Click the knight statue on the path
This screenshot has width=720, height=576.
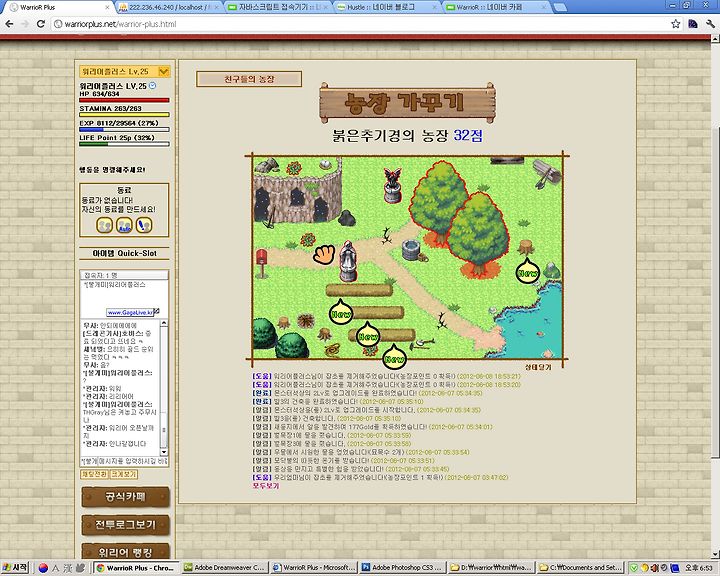pos(348,260)
